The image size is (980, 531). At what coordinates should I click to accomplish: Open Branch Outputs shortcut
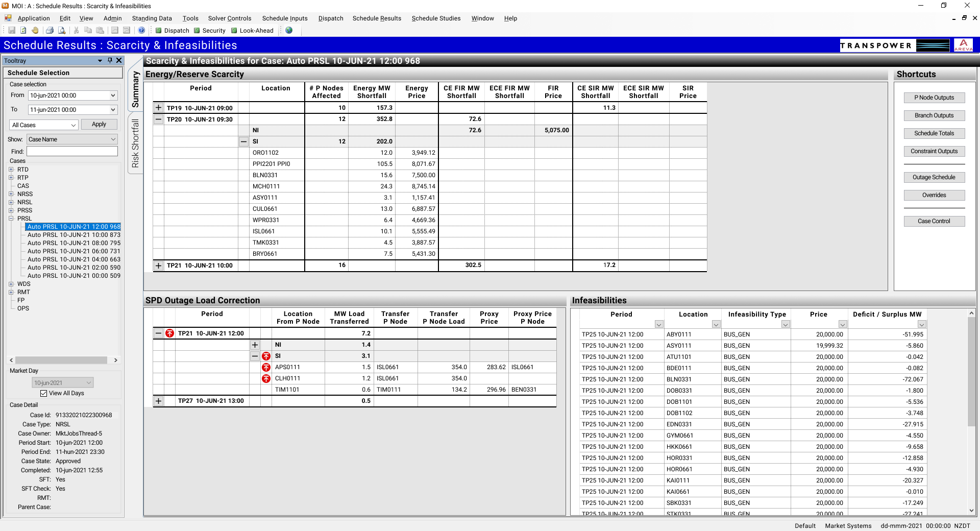934,115
